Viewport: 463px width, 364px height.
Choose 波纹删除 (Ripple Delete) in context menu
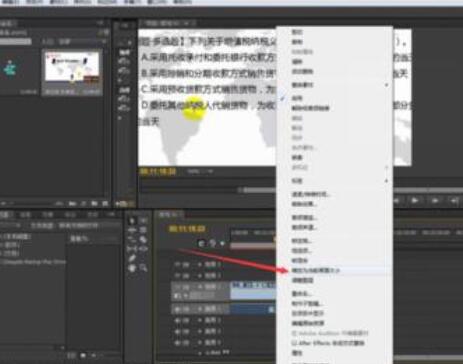[x=302, y=72]
